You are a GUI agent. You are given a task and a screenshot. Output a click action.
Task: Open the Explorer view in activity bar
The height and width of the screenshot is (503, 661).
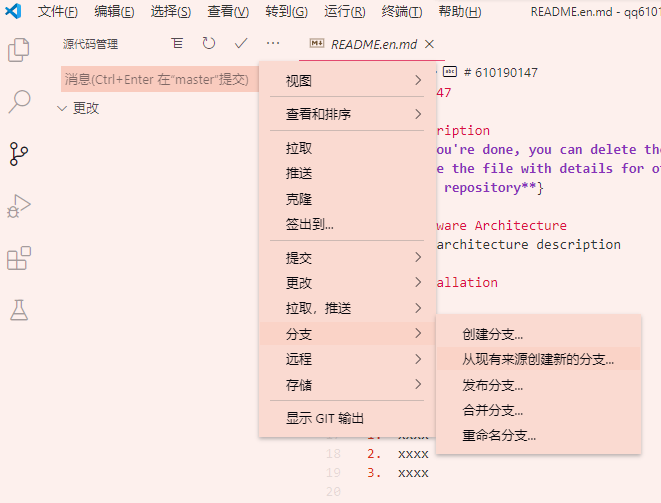tap(18, 50)
